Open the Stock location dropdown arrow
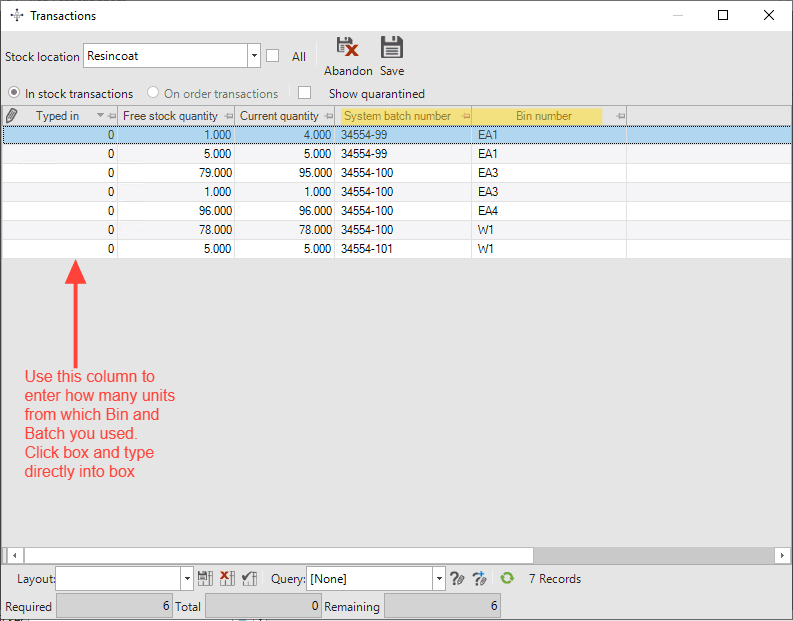Image resolution: width=793 pixels, height=621 pixels. point(254,56)
